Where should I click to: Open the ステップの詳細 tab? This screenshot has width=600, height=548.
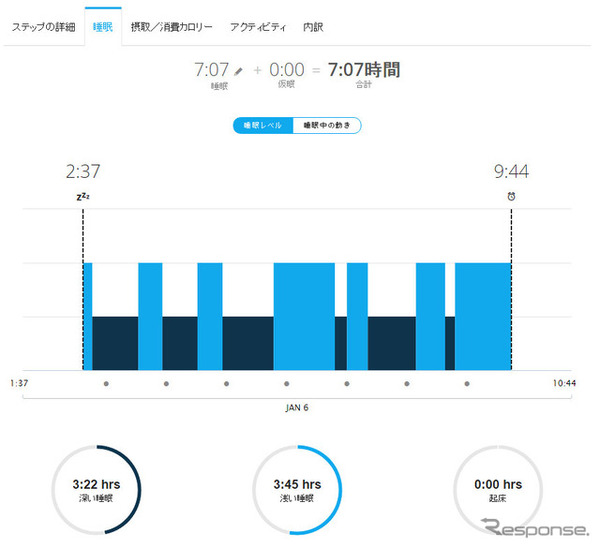pos(43,27)
